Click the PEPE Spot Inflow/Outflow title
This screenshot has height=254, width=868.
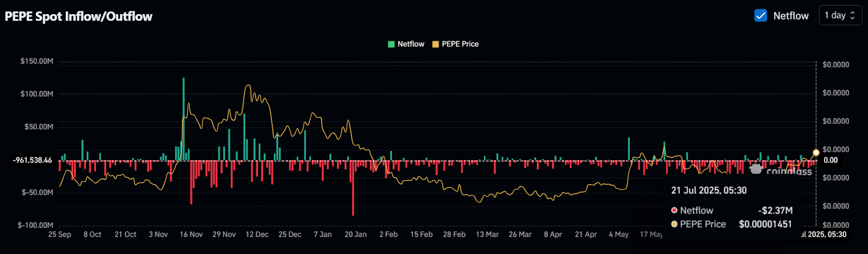[79, 16]
